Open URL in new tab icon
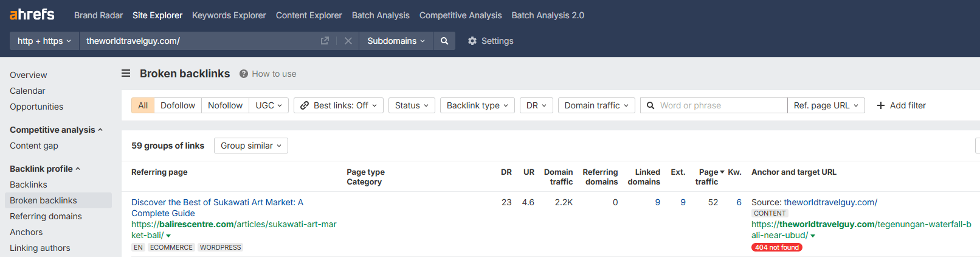 coord(325,41)
